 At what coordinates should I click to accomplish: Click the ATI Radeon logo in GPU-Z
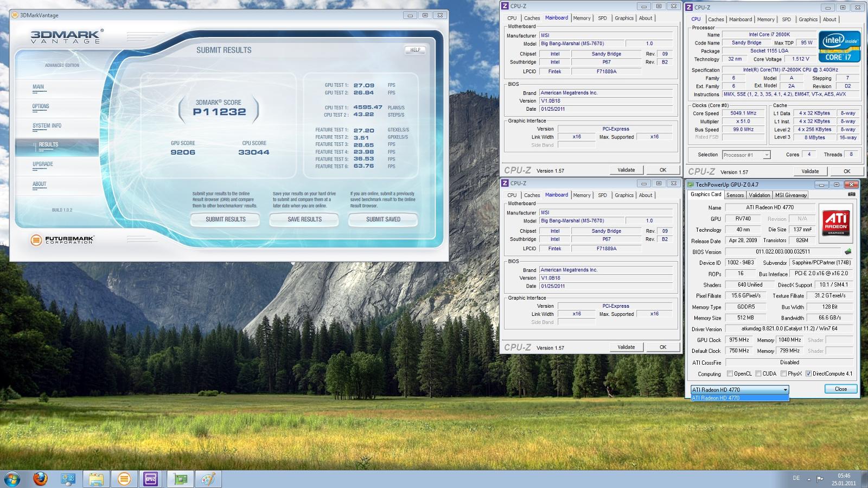[836, 223]
